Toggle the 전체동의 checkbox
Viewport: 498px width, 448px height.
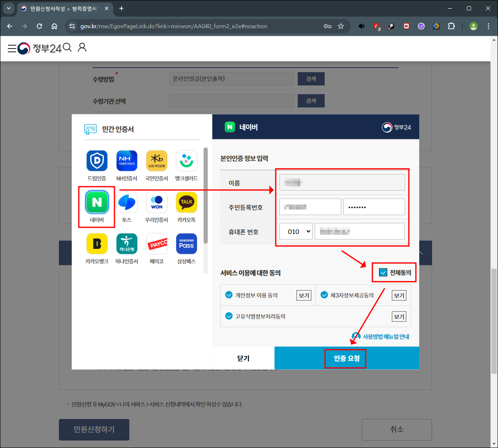click(x=383, y=273)
